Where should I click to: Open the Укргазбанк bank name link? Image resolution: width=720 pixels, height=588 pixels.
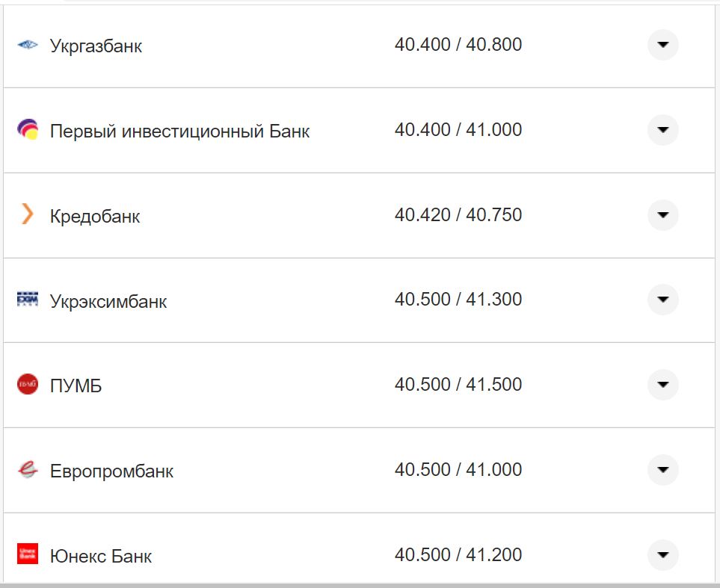click(x=96, y=46)
